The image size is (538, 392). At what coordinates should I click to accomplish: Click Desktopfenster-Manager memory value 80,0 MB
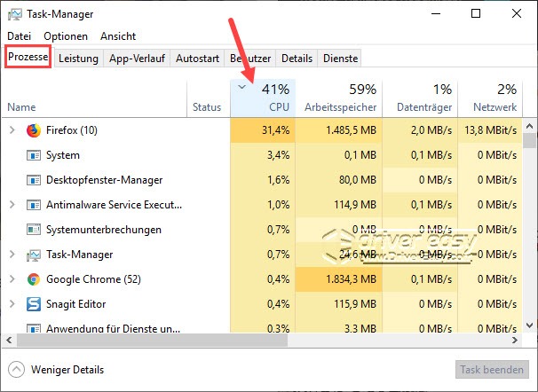point(358,180)
